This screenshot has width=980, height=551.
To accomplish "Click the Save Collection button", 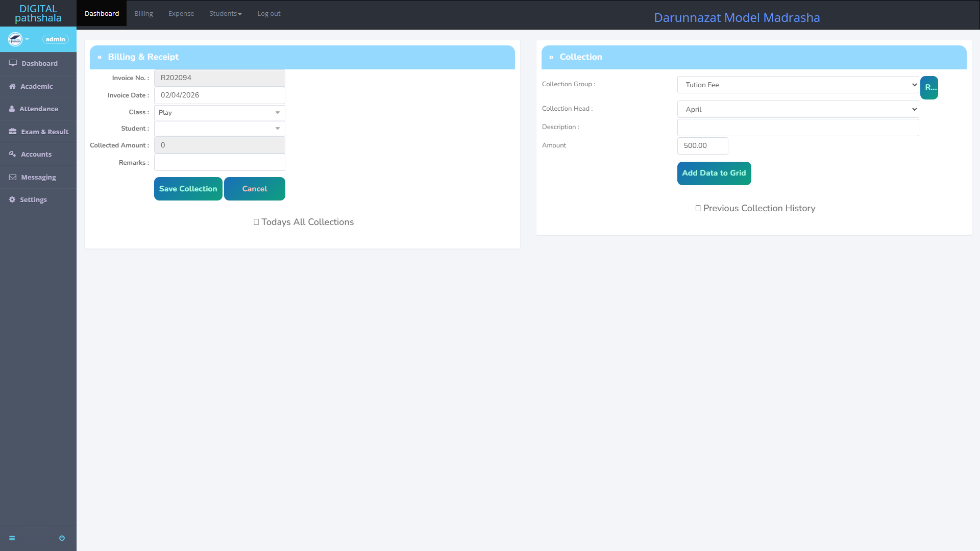I will point(188,189).
